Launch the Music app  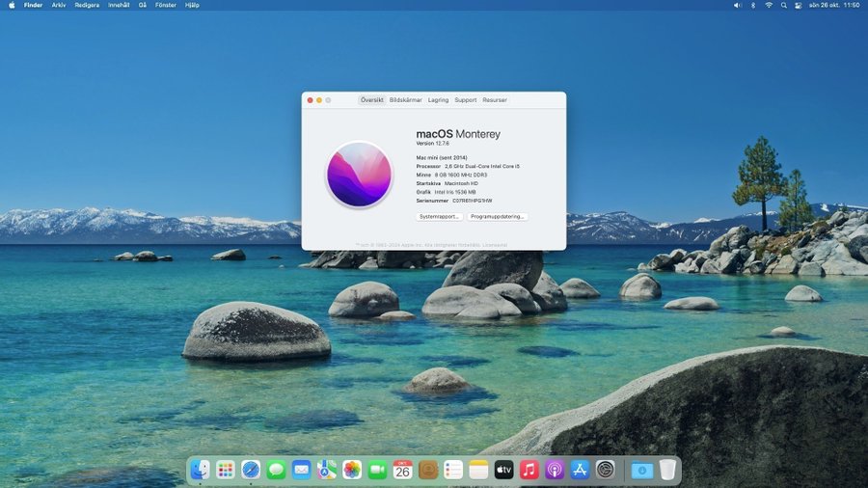529,470
